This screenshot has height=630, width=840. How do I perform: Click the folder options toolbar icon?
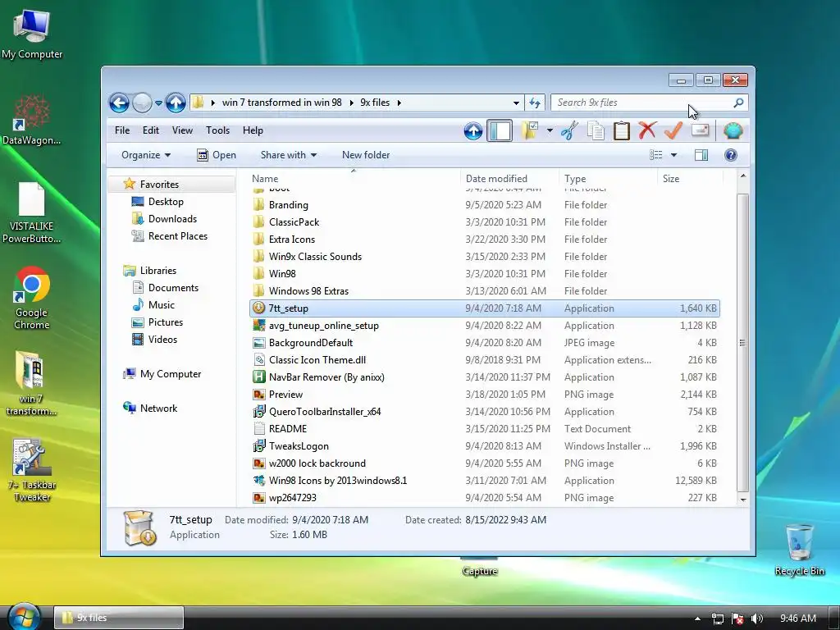pos(530,130)
